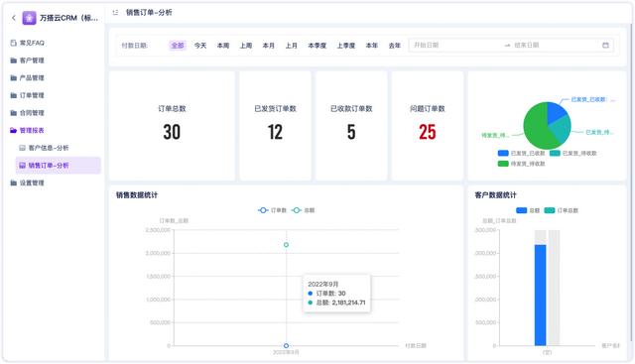The height and width of the screenshot is (364, 635).
Task: Click the 销售订单-分析 report icon in the sidebar
Action: tap(22, 166)
